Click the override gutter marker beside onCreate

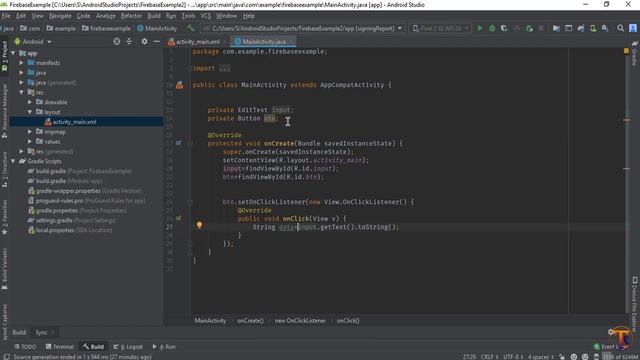coord(178,143)
